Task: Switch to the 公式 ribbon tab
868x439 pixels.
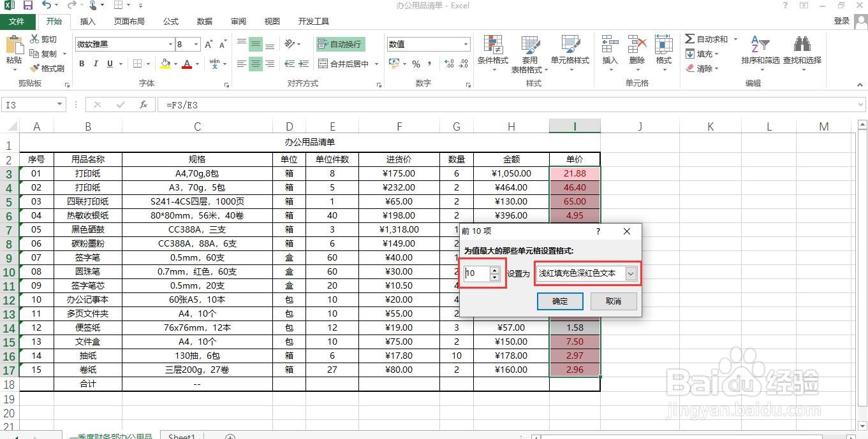Action: coord(170,21)
